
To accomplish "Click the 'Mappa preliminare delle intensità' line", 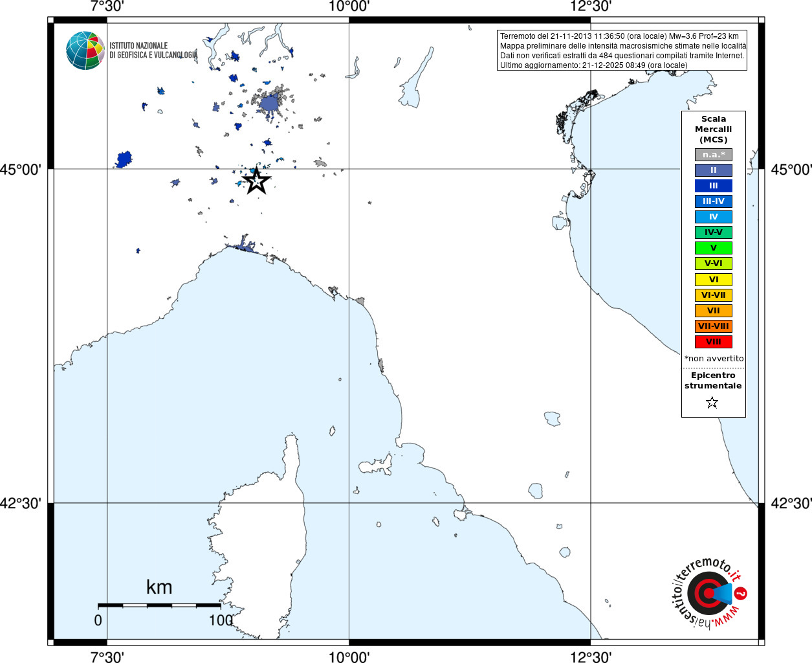I will point(623,46).
